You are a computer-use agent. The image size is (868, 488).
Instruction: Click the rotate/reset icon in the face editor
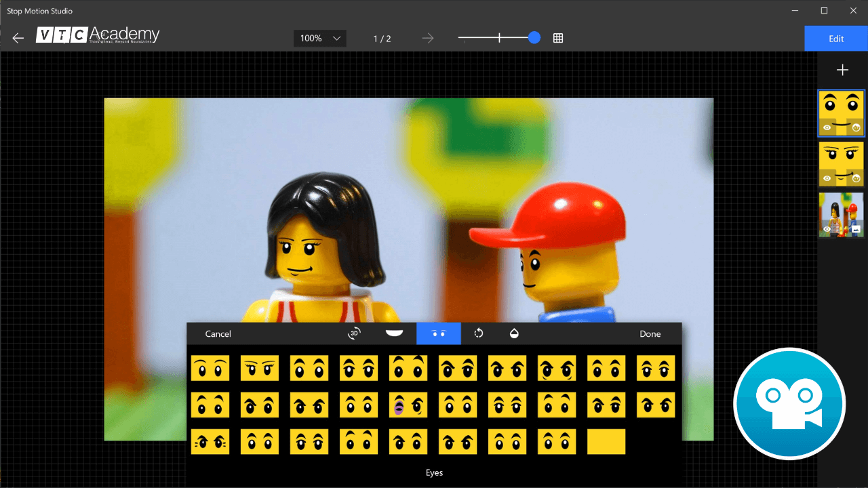(479, 333)
